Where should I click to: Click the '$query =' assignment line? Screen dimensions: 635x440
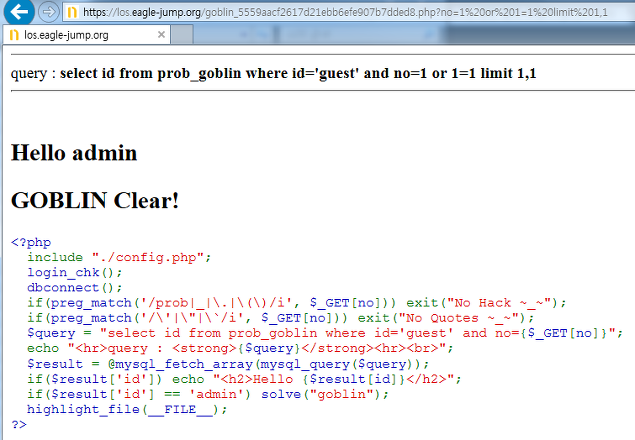point(325,333)
